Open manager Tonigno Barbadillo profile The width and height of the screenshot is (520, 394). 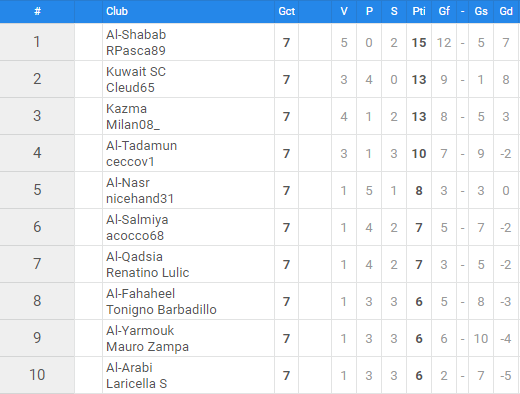(x=161, y=310)
